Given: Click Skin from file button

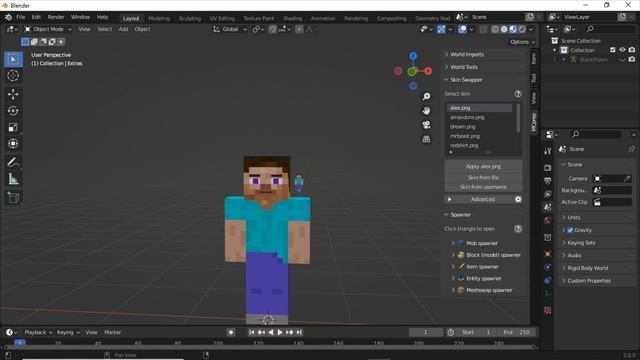Looking at the screenshot, I should tap(483, 178).
